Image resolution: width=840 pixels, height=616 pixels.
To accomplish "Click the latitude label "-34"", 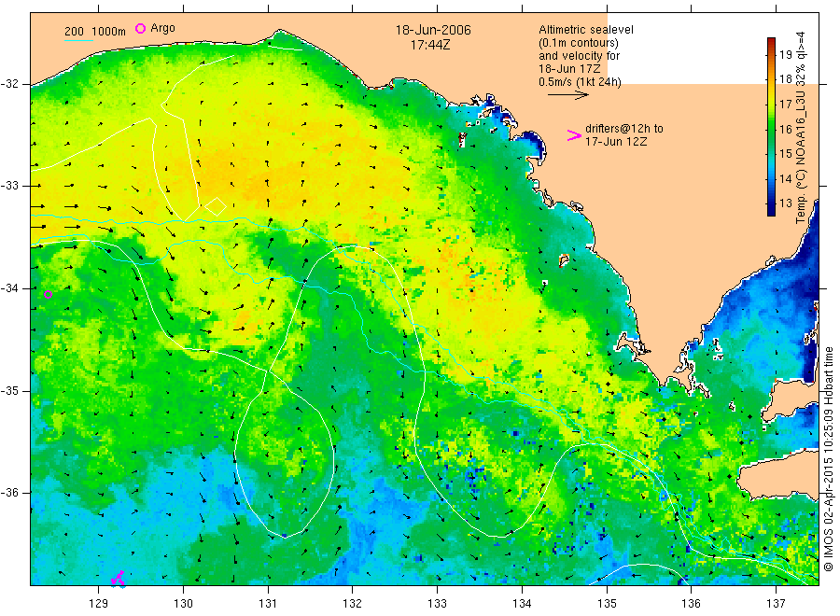I will point(9,288).
